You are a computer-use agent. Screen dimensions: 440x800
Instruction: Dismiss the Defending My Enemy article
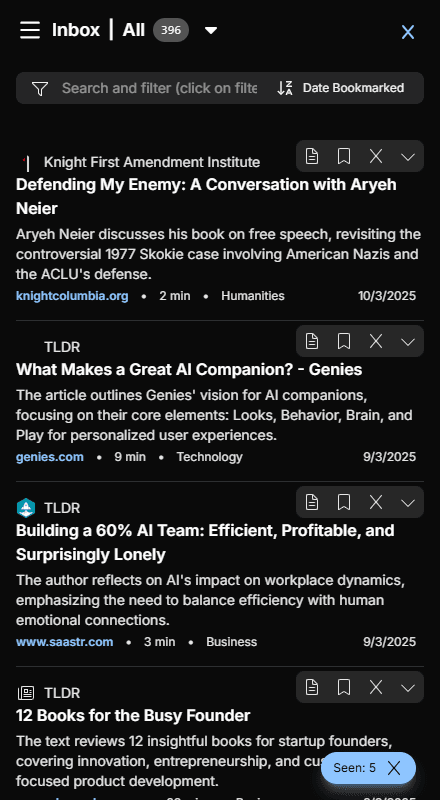click(376, 156)
